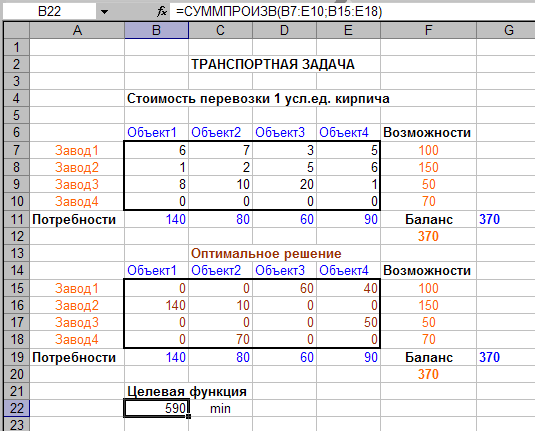Click solution cell E17 with value 50
Image resolution: width=535 pixels, height=431 pixels.
(348, 322)
